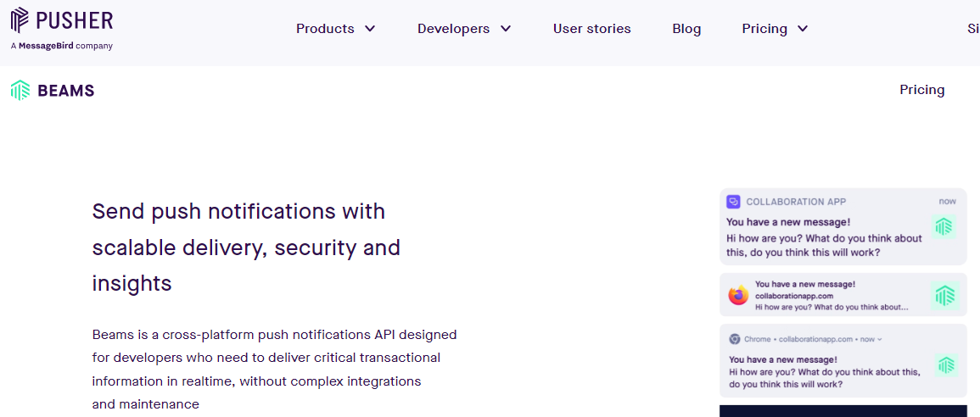Expand the Chrome notification chevron after 'now'
This screenshot has height=417, width=980.
[879, 340]
